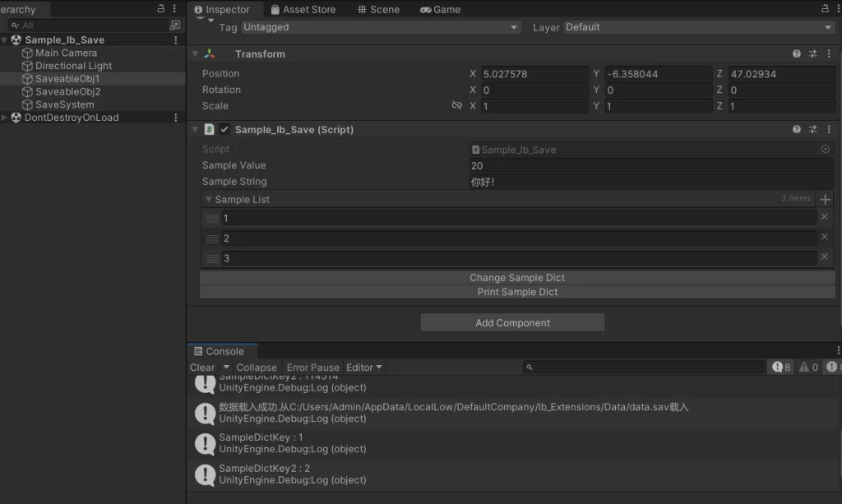Click the Position X field
This screenshot has height=504, width=842.
(x=534, y=73)
